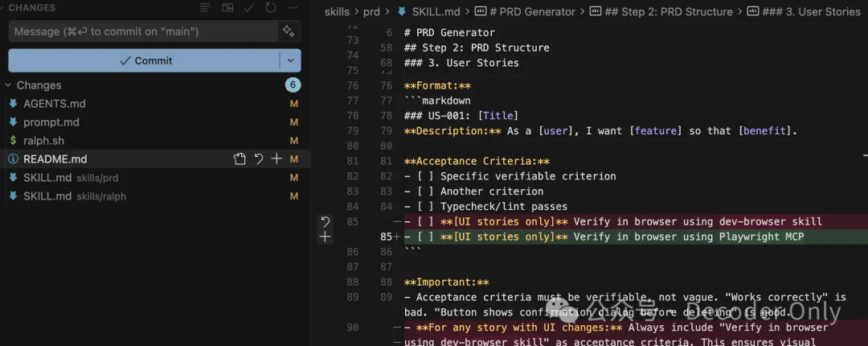
Task: Click the commit message input field
Action: 141,31
